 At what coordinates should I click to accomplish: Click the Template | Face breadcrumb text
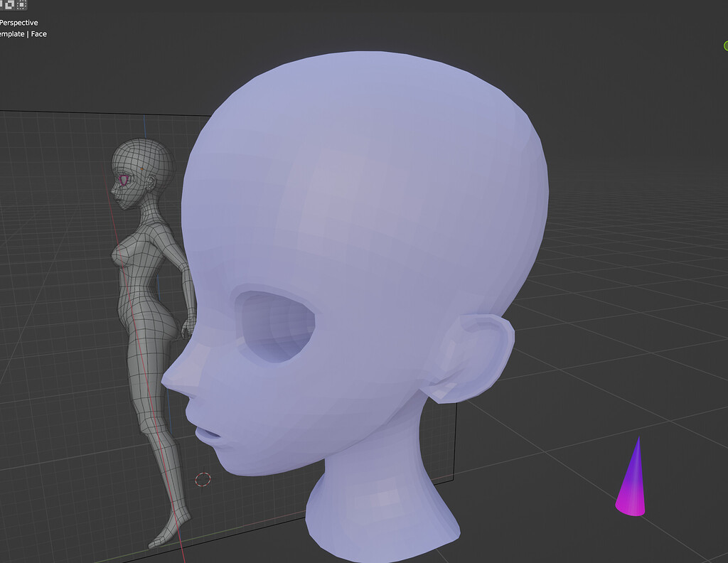[23, 33]
